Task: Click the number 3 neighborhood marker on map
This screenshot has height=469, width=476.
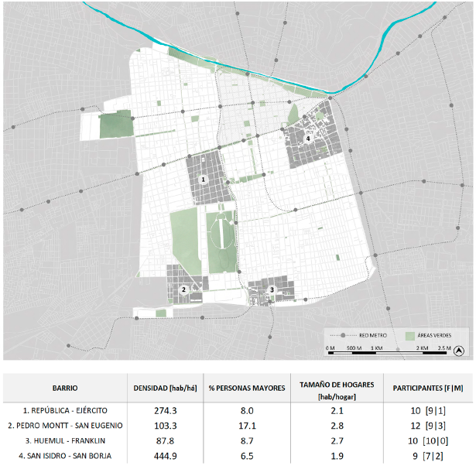Action: [x=272, y=289]
